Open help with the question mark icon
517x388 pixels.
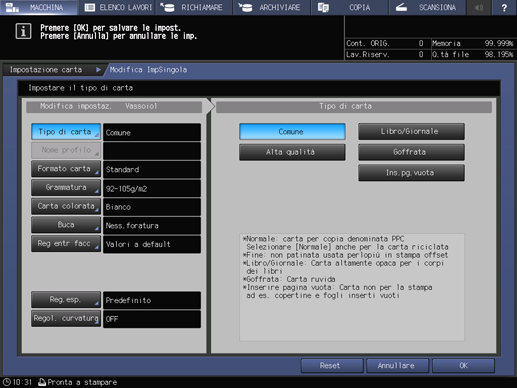click(504, 7)
